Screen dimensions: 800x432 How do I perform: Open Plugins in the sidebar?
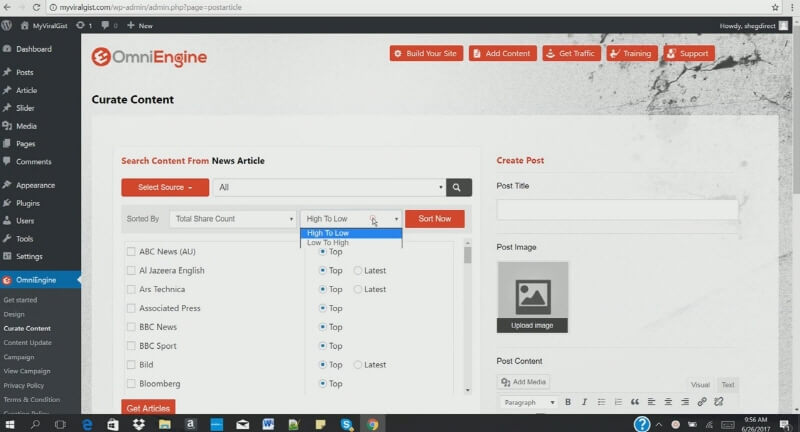point(28,203)
